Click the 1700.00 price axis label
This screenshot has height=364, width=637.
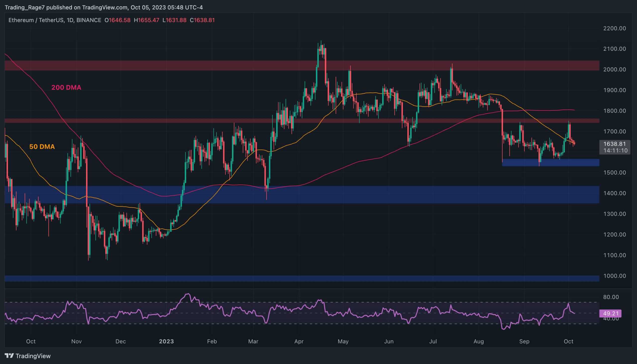[615, 132]
